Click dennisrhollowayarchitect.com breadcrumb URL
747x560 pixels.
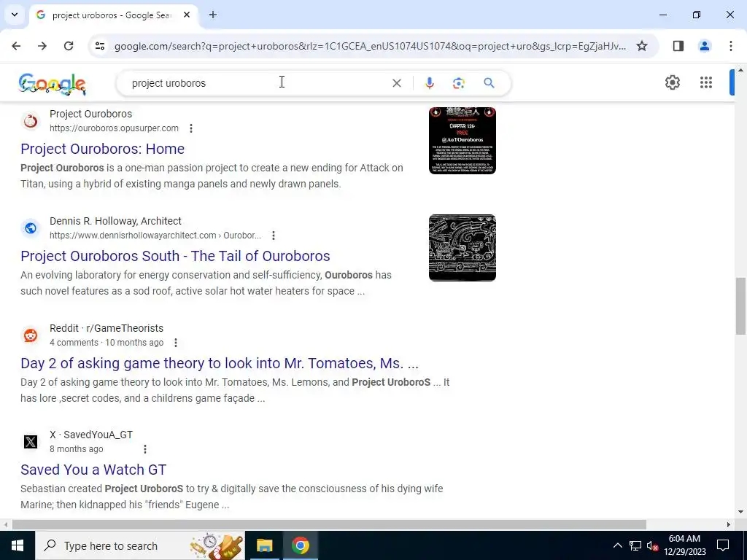coord(155,236)
